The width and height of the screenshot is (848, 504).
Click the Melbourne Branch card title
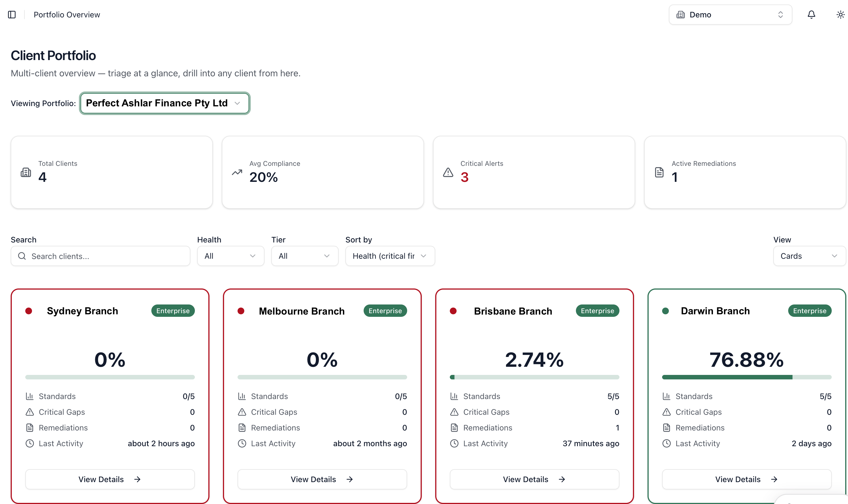(302, 311)
